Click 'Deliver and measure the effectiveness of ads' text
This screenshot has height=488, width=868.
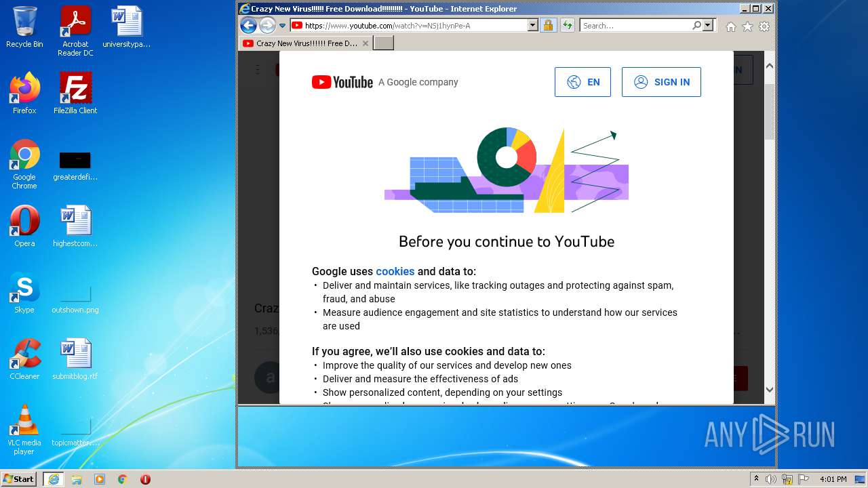420,379
